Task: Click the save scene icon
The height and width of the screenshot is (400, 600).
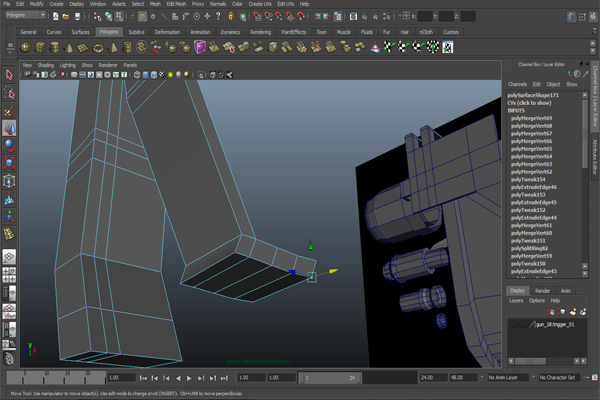Action: coord(77,16)
